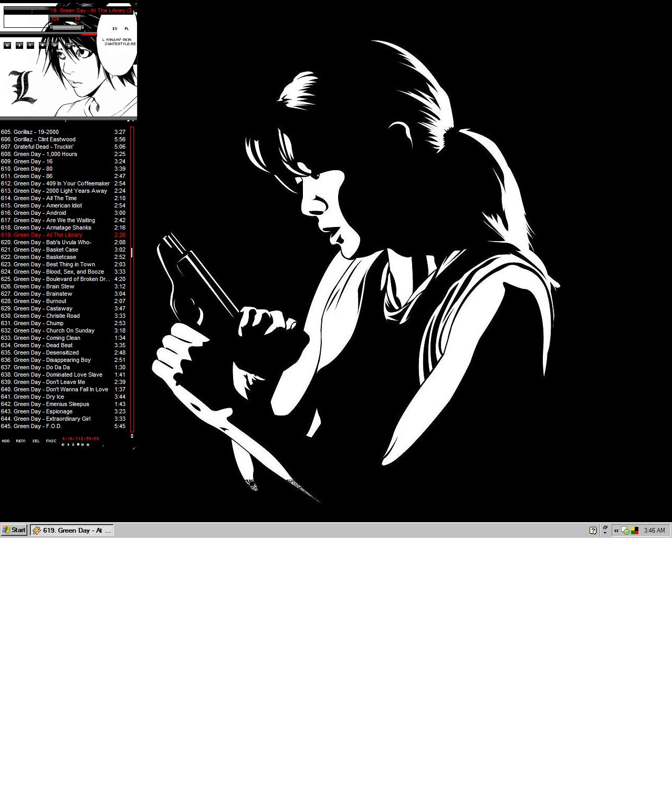Select track 618 Armatage Shanks
672x790 pixels.
pyautogui.click(x=63, y=228)
